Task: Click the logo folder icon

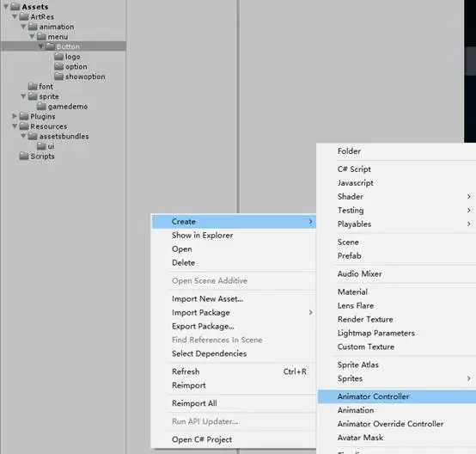Action: click(59, 56)
